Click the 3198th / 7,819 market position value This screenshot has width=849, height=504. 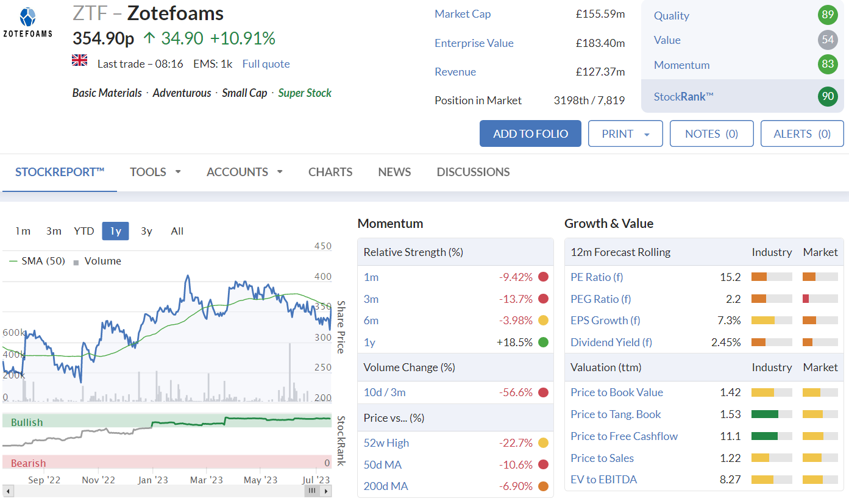(589, 101)
